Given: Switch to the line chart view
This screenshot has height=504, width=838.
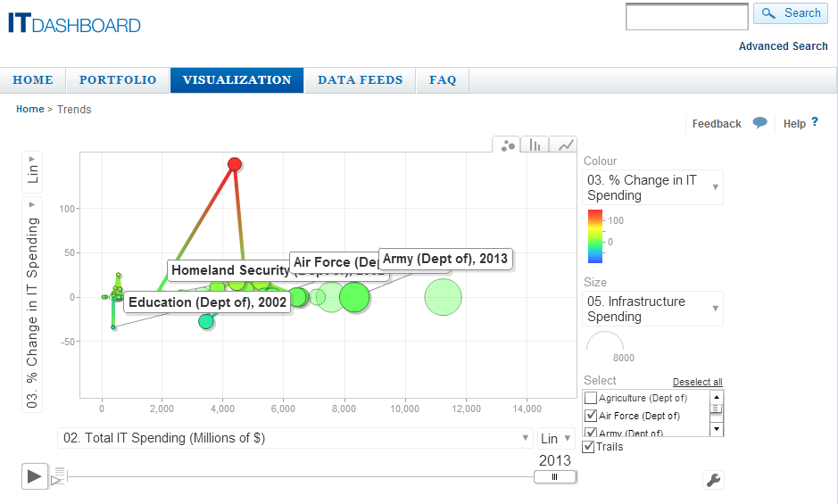Looking at the screenshot, I should 564,145.
